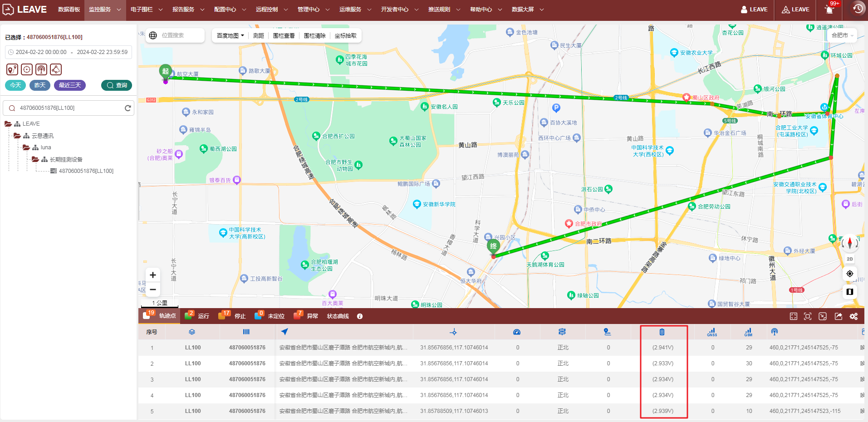Click the 查询 query button
Screen dimensions: 868x422
117,85
